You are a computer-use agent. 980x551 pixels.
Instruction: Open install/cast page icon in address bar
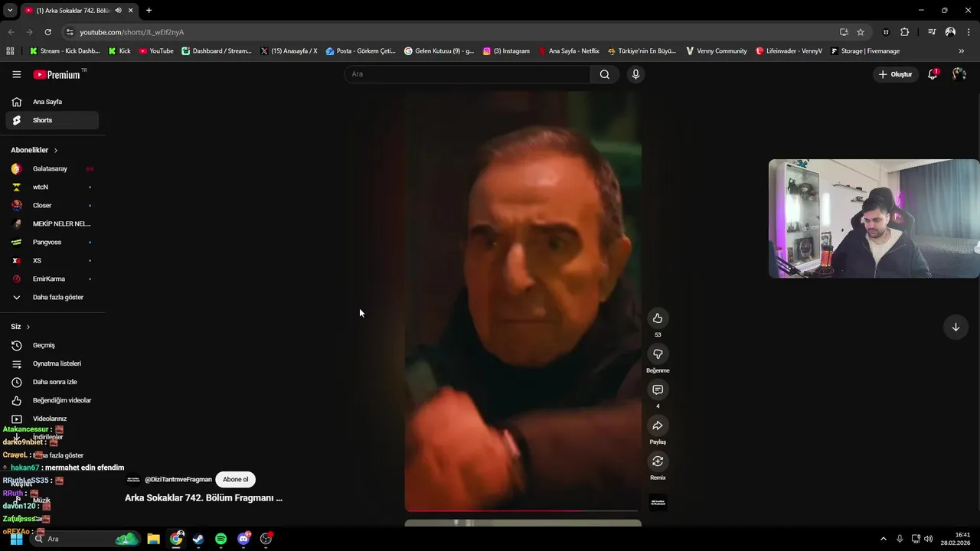click(x=844, y=32)
